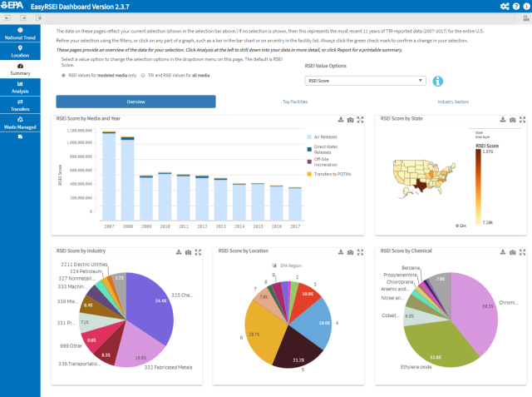Switch to the Industry Sectors tab

click(453, 102)
